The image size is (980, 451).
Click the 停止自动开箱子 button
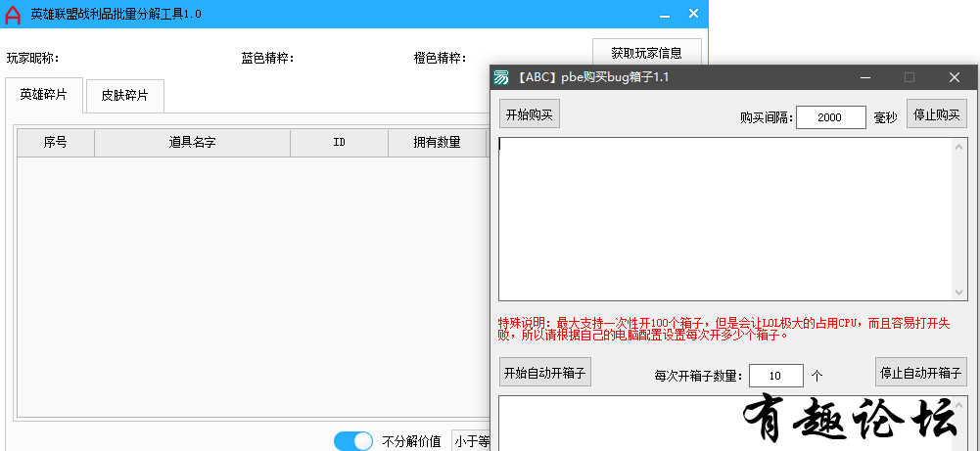920,373
